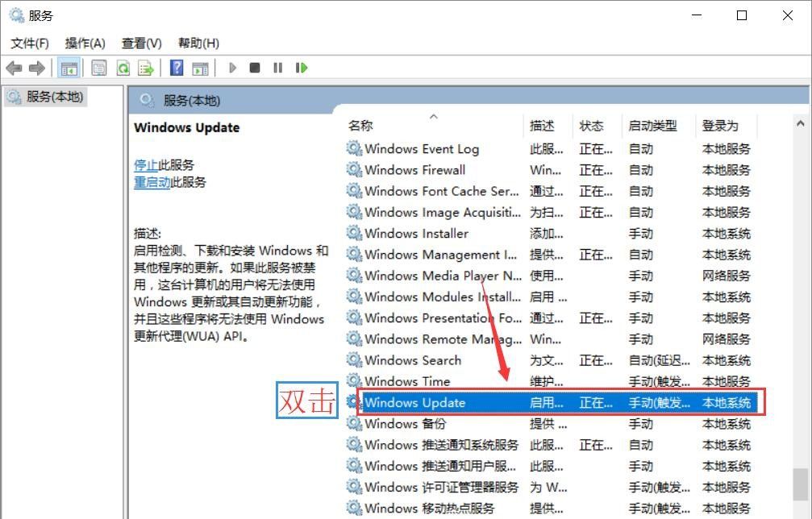Screen dimensions: 812x519
Task: Select the Windows 推送通知用户服... row
Action: [x=552, y=467]
